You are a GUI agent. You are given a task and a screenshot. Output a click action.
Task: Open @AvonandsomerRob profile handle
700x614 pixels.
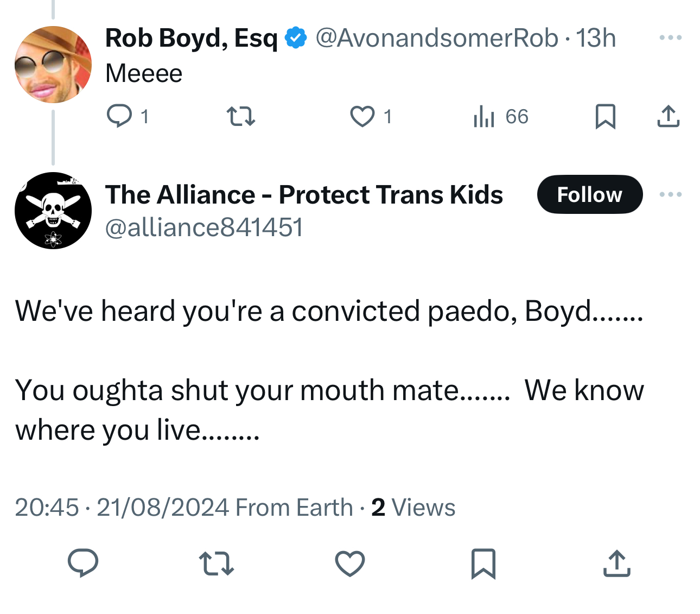coord(436,38)
